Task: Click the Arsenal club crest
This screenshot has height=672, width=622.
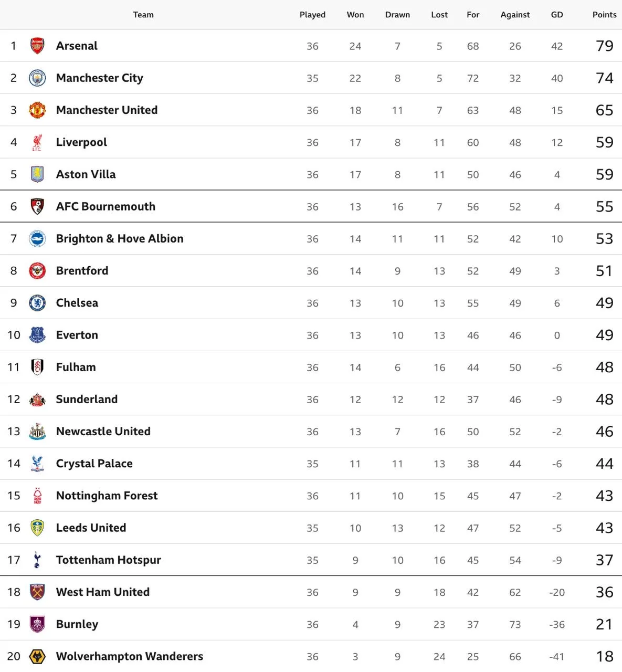Action: click(x=37, y=46)
